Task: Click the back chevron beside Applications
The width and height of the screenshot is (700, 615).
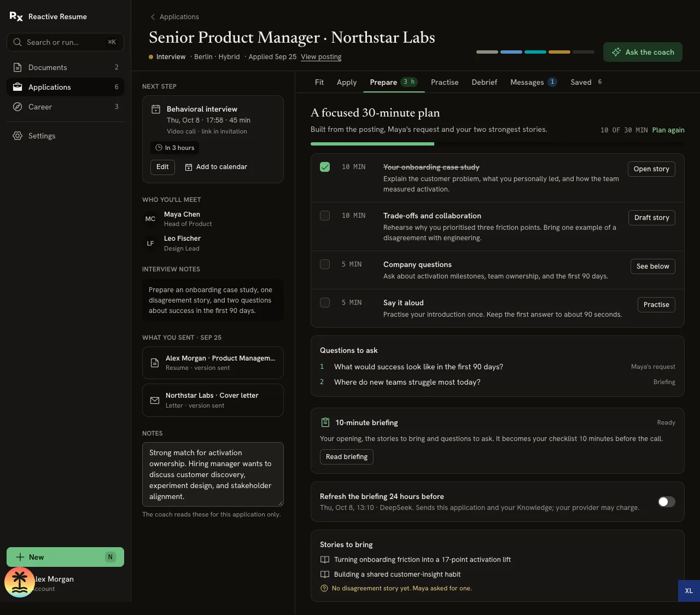Action: (153, 17)
